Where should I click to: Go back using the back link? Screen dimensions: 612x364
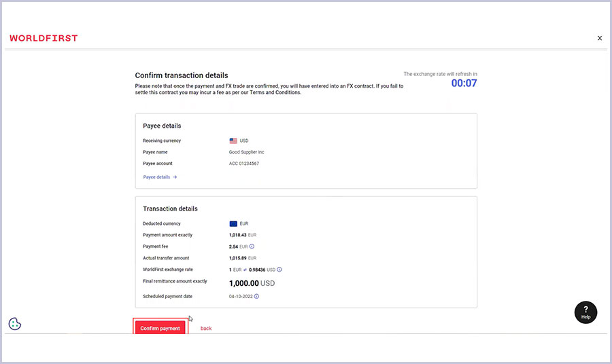point(206,329)
